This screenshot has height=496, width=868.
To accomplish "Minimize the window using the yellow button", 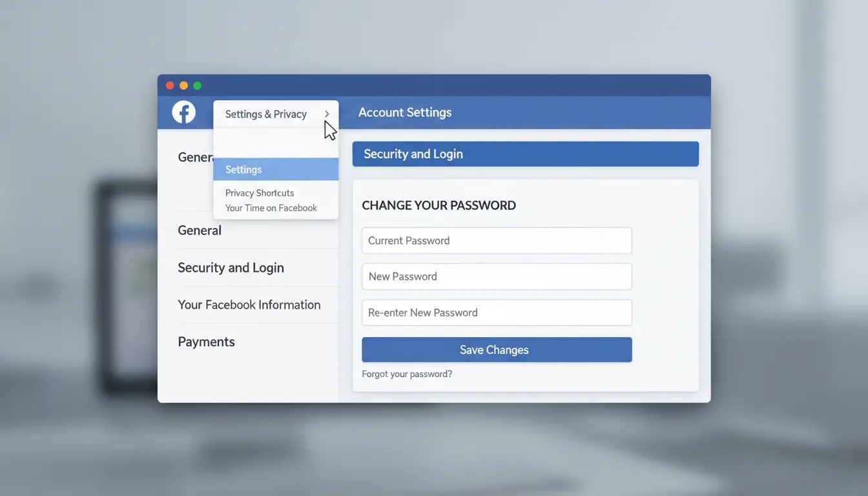I will pos(183,85).
